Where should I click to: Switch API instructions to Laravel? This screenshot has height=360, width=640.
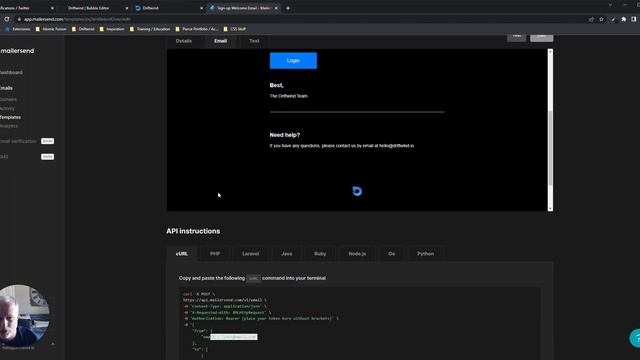251,253
